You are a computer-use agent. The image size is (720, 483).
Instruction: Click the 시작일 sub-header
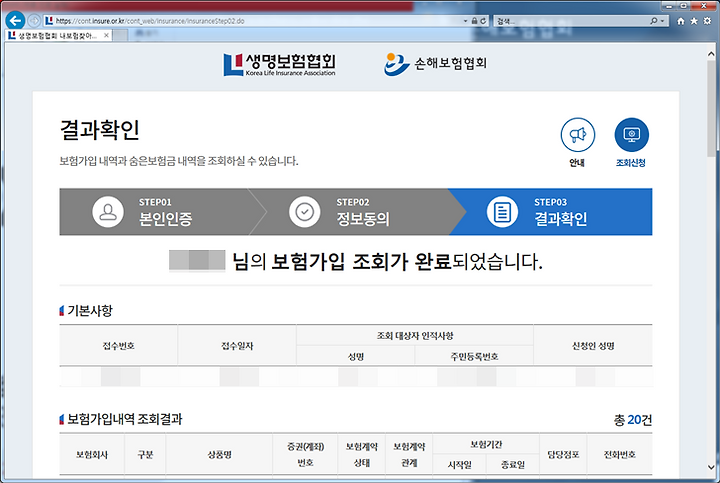(x=459, y=465)
